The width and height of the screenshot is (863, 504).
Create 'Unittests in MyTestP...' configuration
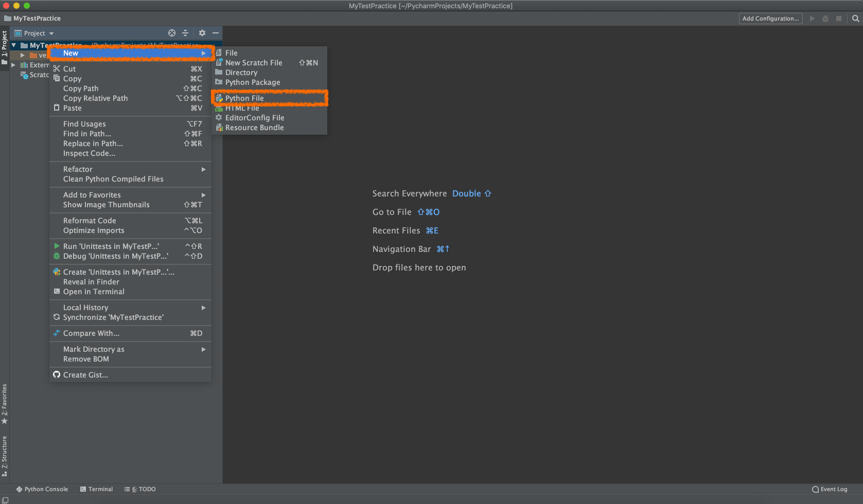point(130,272)
